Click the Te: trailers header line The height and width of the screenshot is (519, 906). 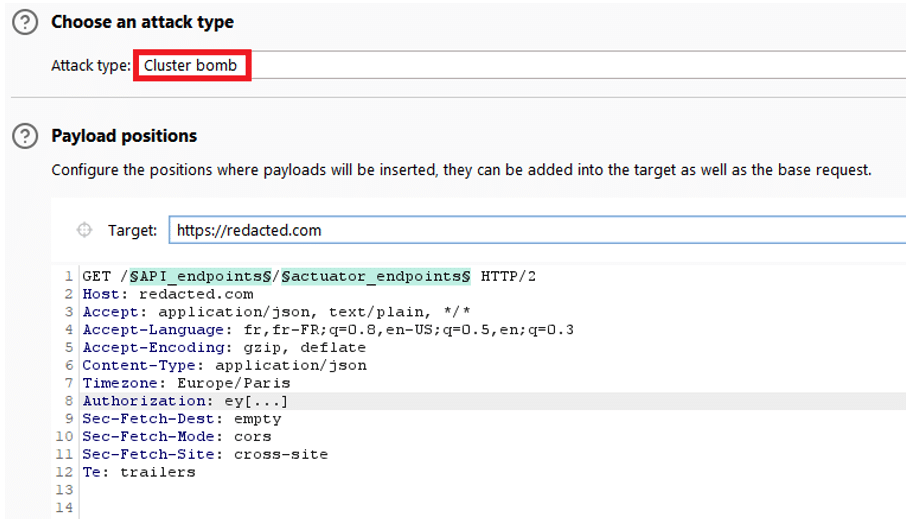(139, 472)
